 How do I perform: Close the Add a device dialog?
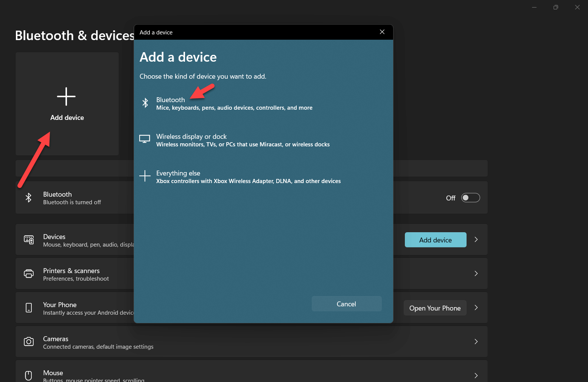pyautogui.click(x=382, y=32)
